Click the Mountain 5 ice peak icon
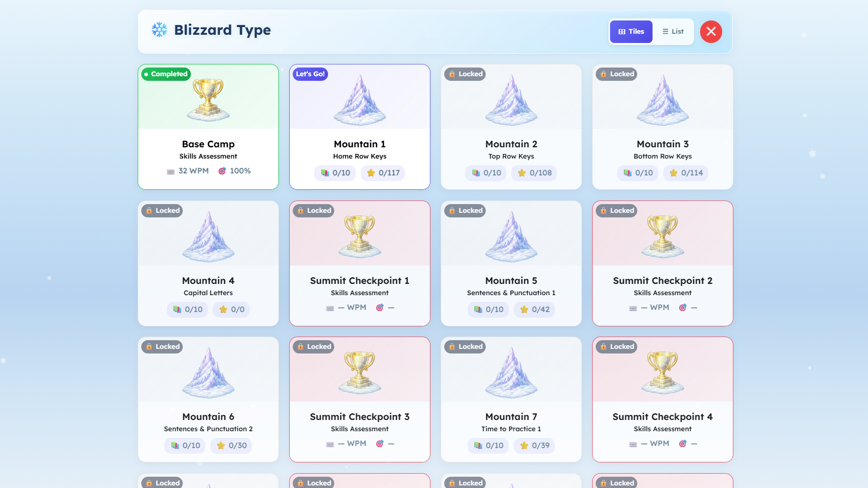The height and width of the screenshot is (488, 868). tap(511, 236)
